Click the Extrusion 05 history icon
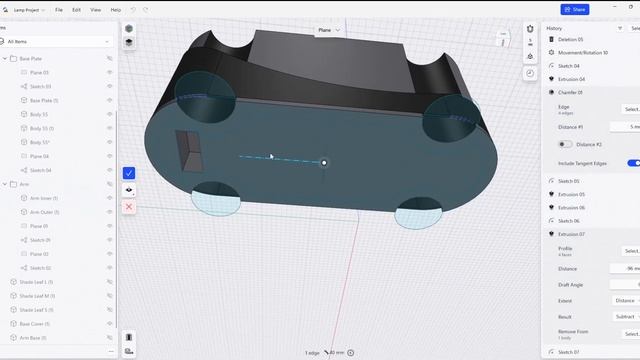Screen dimensions: 640x360 pos(551,194)
